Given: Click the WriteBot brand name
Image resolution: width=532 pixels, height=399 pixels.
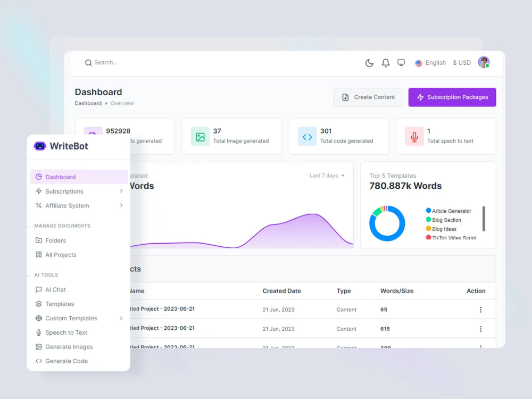Looking at the screenshot, I should [69, 146].
